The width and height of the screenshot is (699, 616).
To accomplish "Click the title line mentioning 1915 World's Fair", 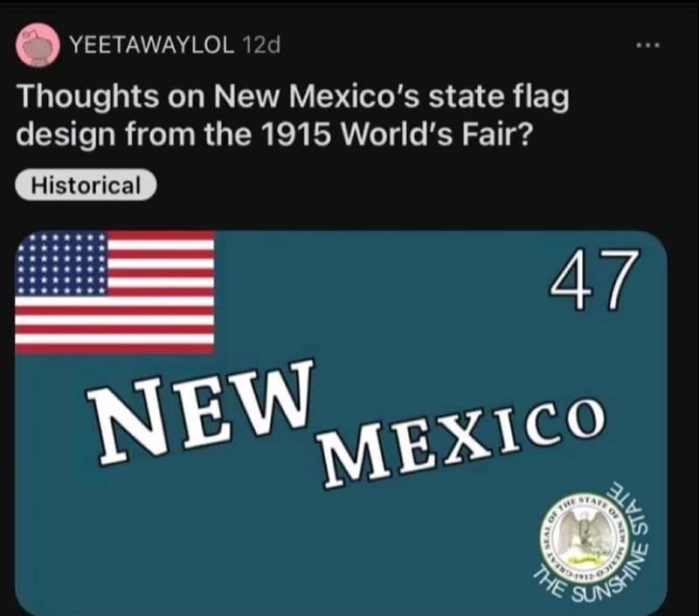I will tap(274, 135).
